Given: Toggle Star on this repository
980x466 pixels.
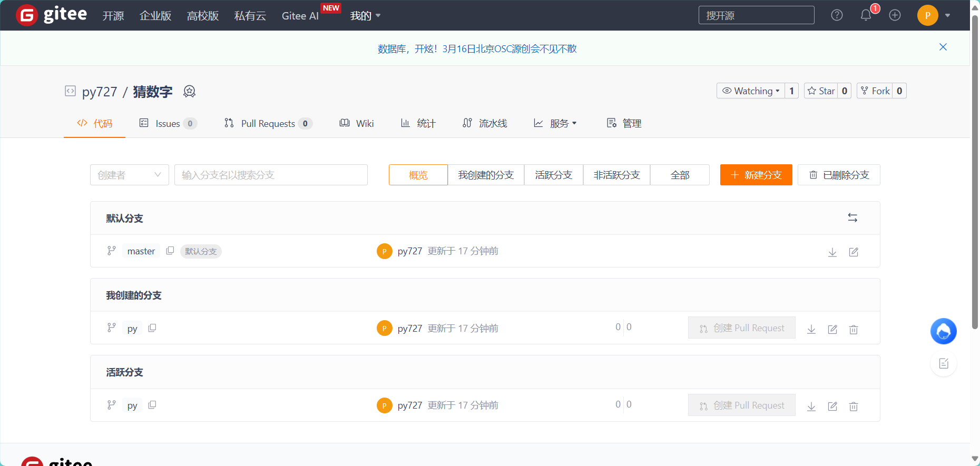Looking at the screenshot, I should pyautogui.click(x=821, y=91).
